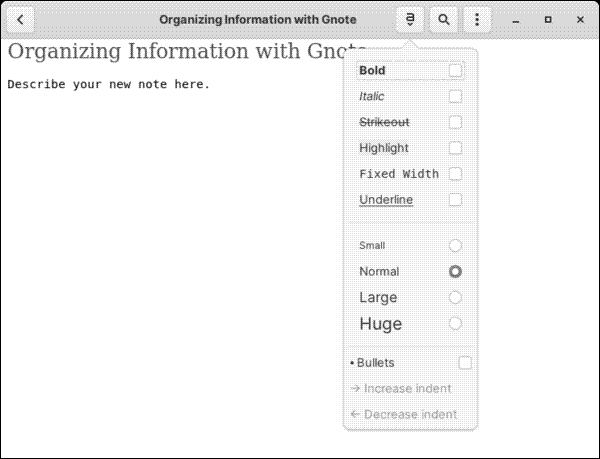Click the Fixed Width label
The image size is (600, 459).
tap(399, 174)
